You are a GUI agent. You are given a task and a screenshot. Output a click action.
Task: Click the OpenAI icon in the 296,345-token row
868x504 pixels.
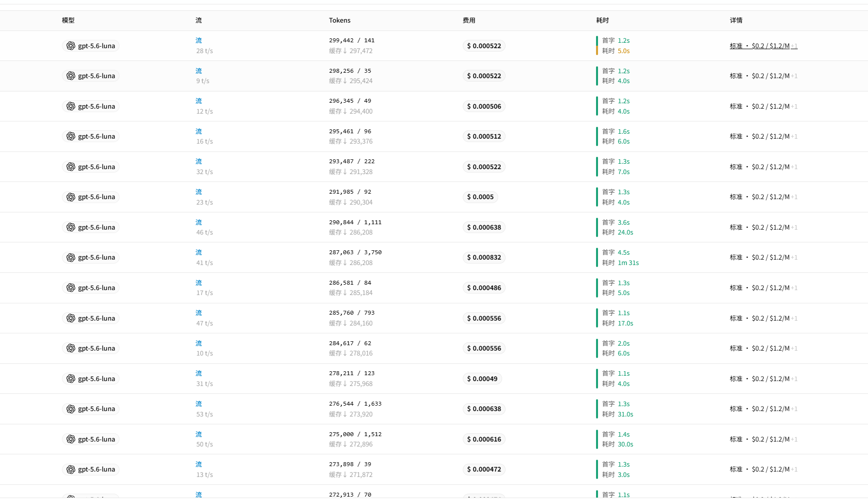click(x=71, y=106)
